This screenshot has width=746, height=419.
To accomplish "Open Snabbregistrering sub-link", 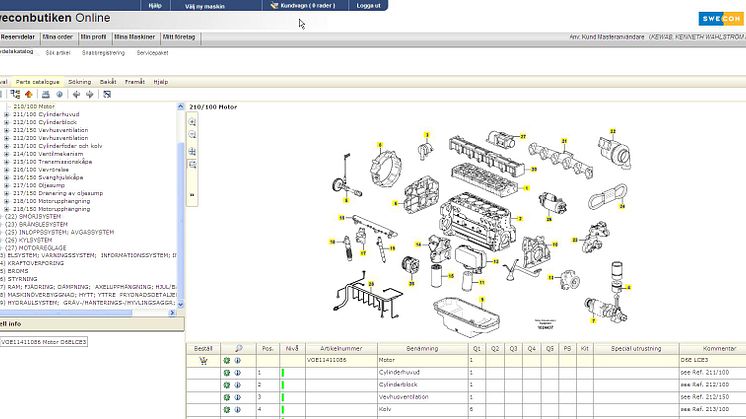I will 103,53.
